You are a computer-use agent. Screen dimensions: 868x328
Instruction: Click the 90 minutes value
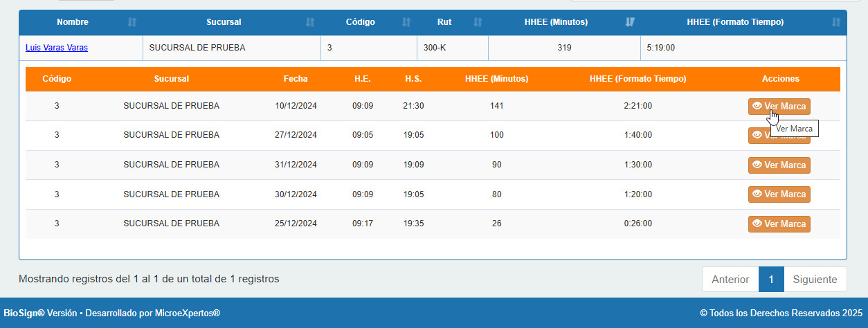pos(496,165)
